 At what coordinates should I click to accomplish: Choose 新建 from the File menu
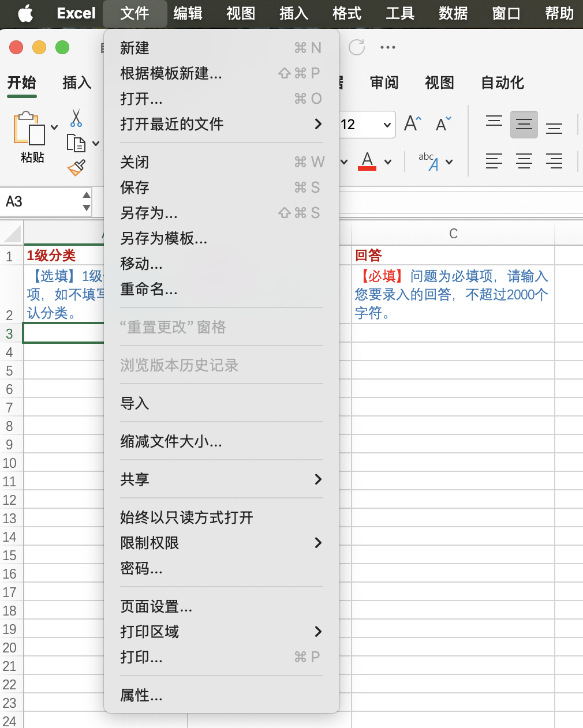click(222, 48)
